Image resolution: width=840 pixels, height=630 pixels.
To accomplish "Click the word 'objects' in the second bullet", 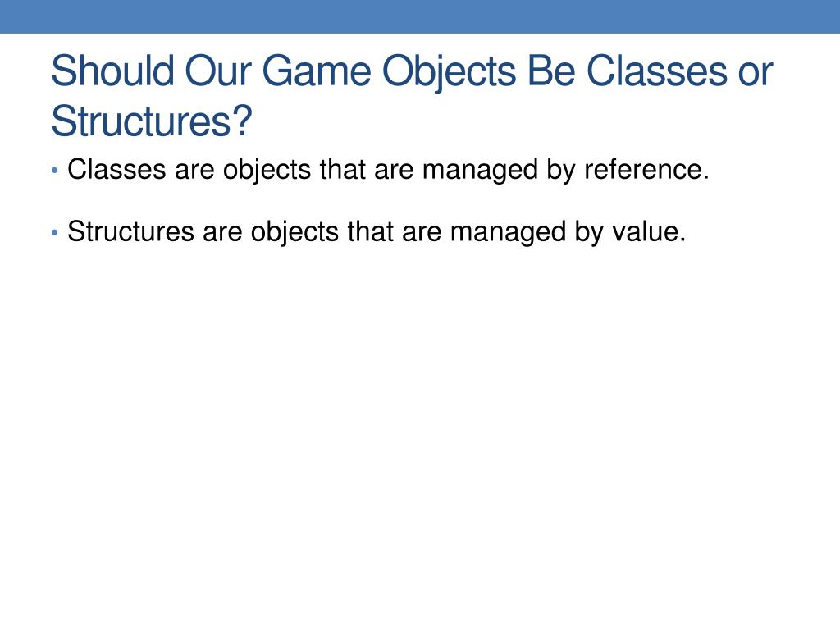I will pyautogui.click(x=294, y=234).
